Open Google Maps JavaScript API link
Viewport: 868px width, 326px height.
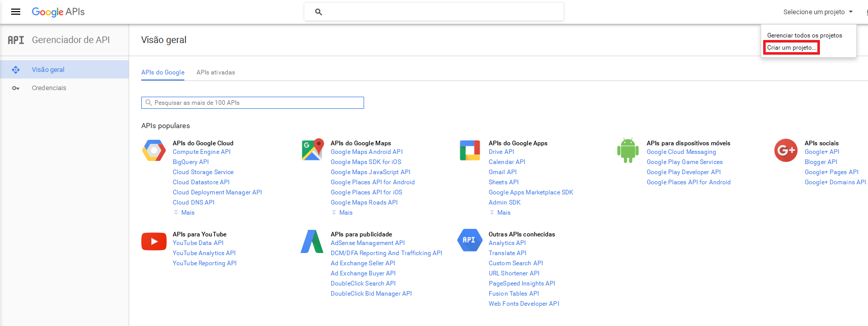pyautogui.click(x=371, y=172)
